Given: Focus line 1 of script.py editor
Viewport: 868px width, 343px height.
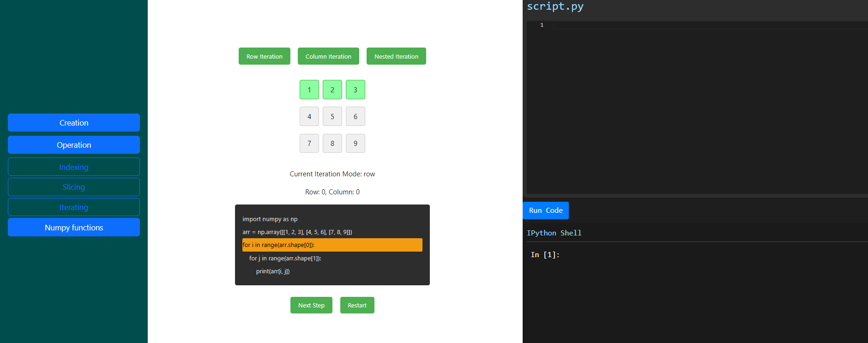Looking at the screenshot, I should [693, 25].
